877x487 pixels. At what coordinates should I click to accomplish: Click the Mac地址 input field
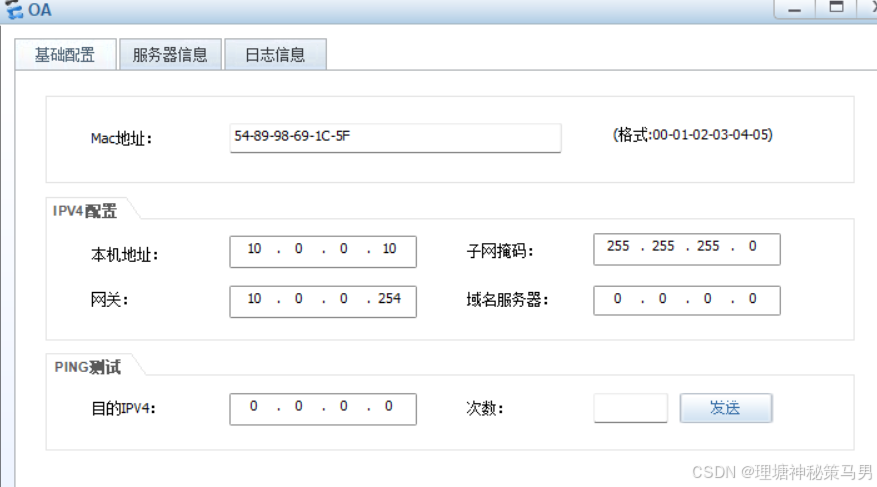(x=395, y=138)
